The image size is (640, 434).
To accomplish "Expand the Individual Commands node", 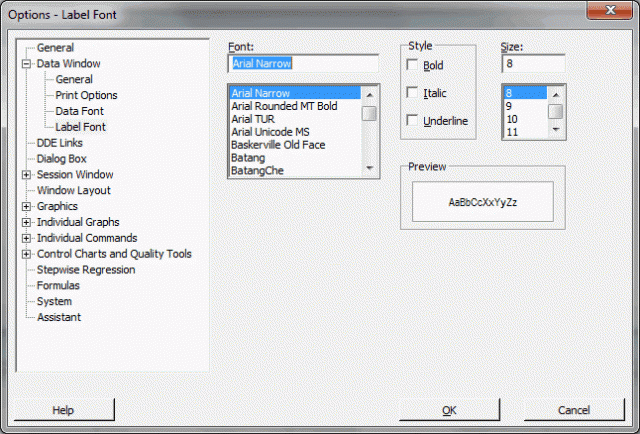I will (26, 238).
